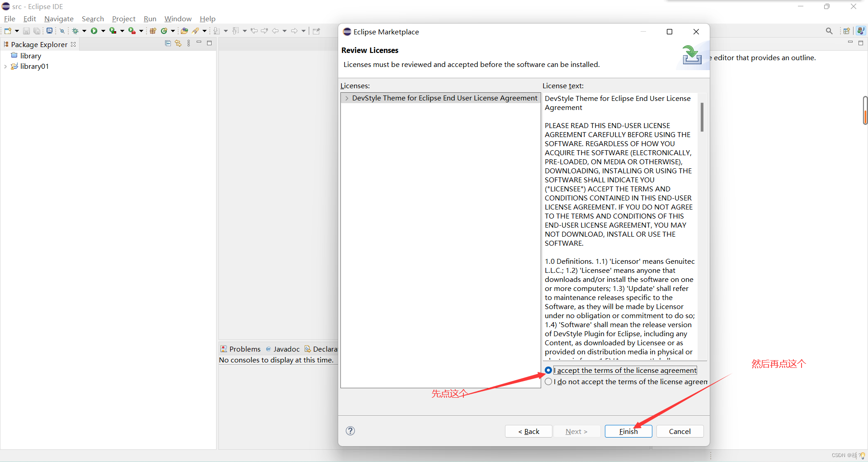Click Collapse All in Package Explorer
Screen dimensions: 868x462
pyautogui.click(x=168, y=43)
